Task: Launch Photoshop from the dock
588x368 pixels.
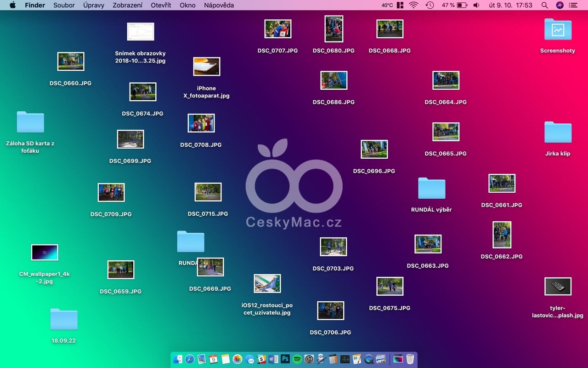Action: [285, 359]
